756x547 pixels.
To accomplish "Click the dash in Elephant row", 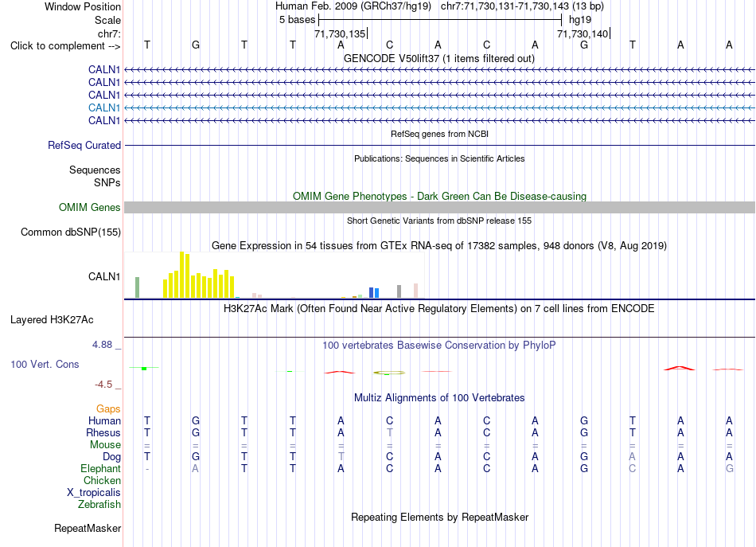I will click(147, 468).
